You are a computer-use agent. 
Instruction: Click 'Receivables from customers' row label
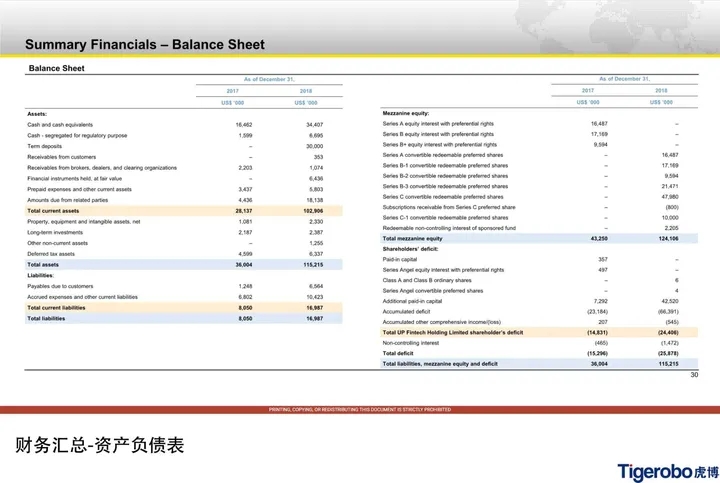(62, 157)
